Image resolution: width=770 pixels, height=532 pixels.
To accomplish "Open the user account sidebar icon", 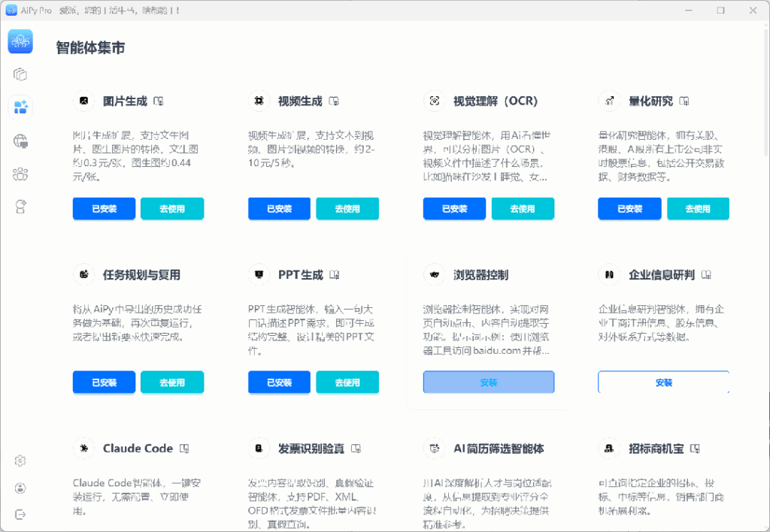I will 20,488.
